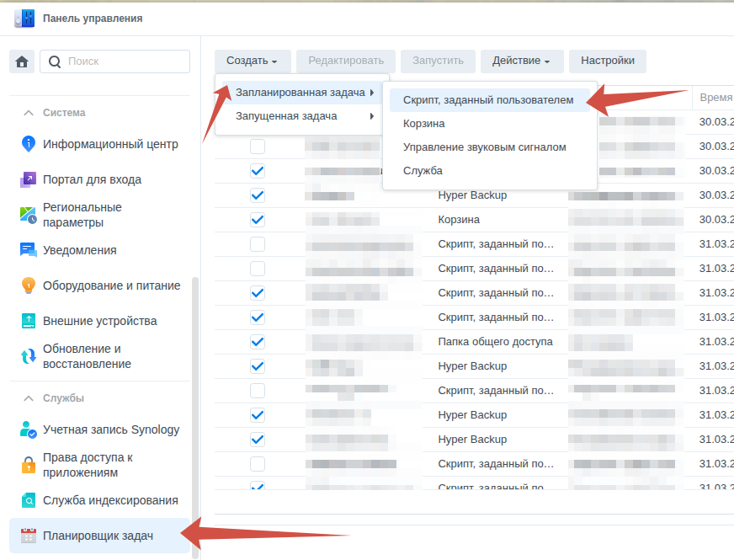Click the Обновление и восстановление sync icon

[29, 356]
